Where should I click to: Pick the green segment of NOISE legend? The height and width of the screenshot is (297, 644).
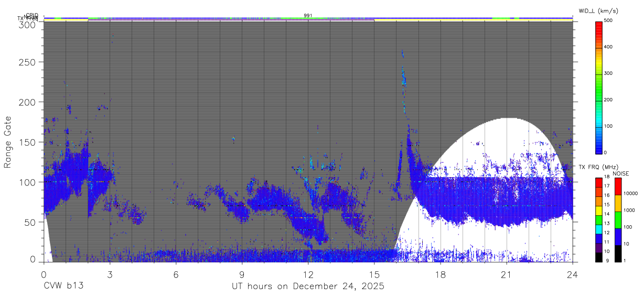[x=618, y=220]
